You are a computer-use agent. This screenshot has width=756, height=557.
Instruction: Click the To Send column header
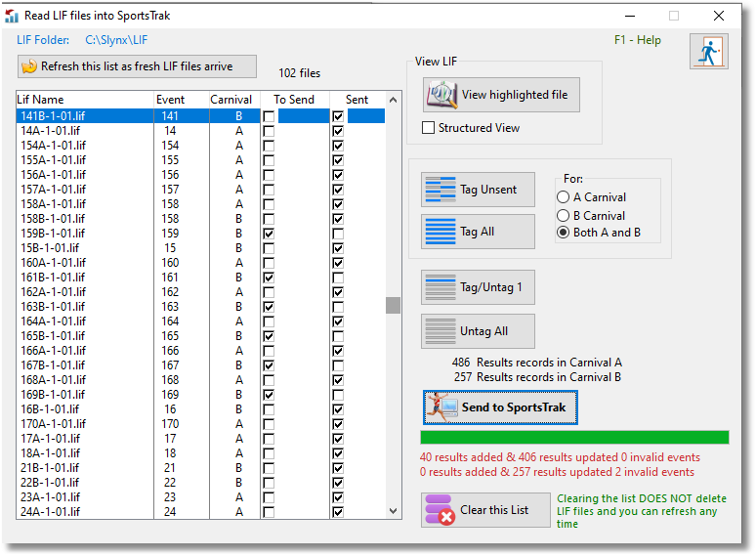click(x=295, y=100)
